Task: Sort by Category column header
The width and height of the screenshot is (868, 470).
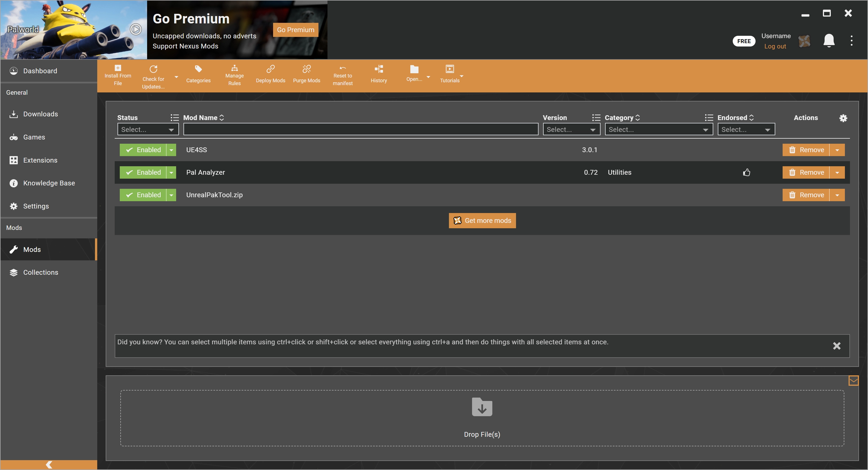Action: click(x=622, y=118)
